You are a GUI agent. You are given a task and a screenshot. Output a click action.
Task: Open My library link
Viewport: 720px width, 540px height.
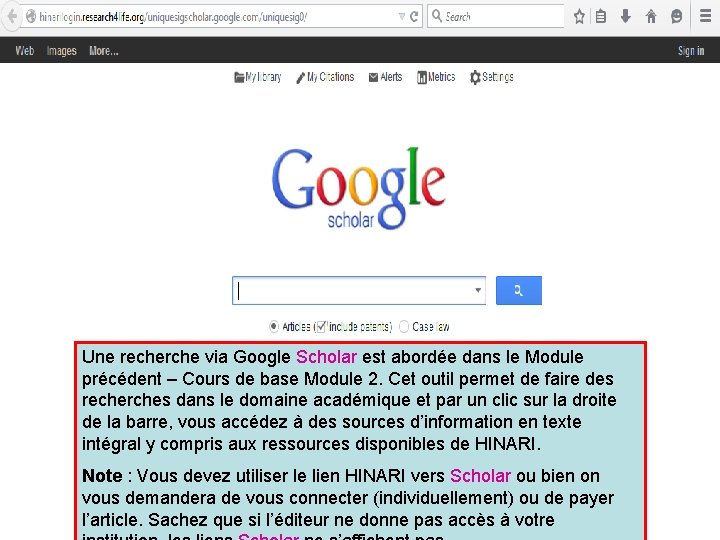click(x=258, y=77)
